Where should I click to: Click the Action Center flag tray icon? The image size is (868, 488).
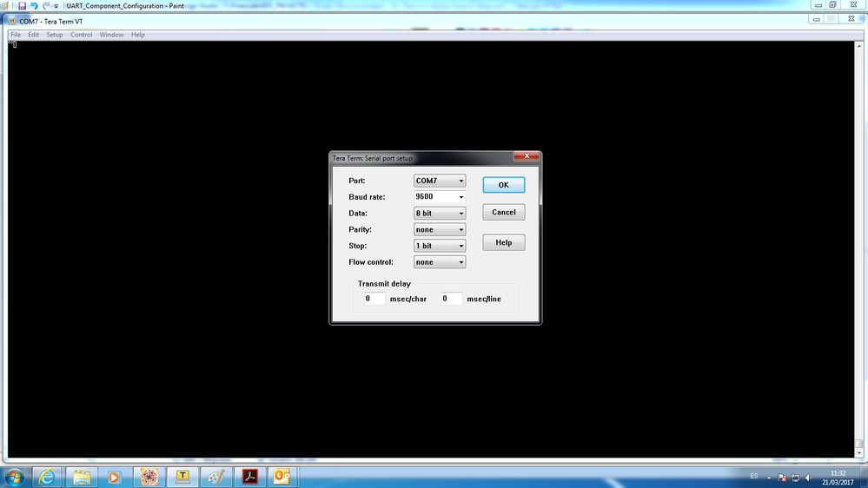pos(782,478)
